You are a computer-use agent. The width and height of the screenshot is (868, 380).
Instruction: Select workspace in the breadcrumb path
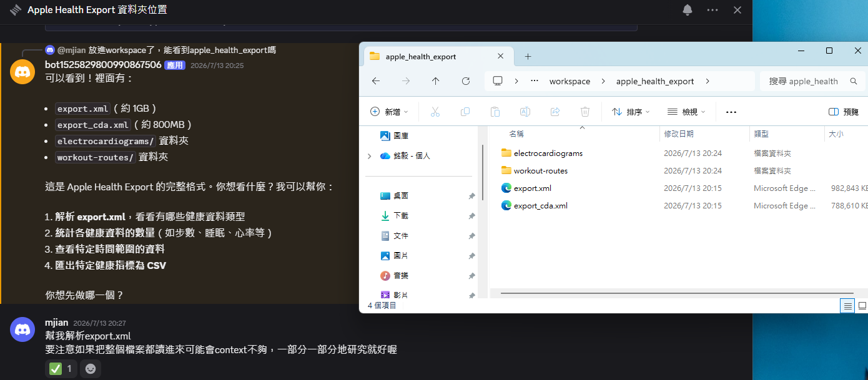pos(570,81)
